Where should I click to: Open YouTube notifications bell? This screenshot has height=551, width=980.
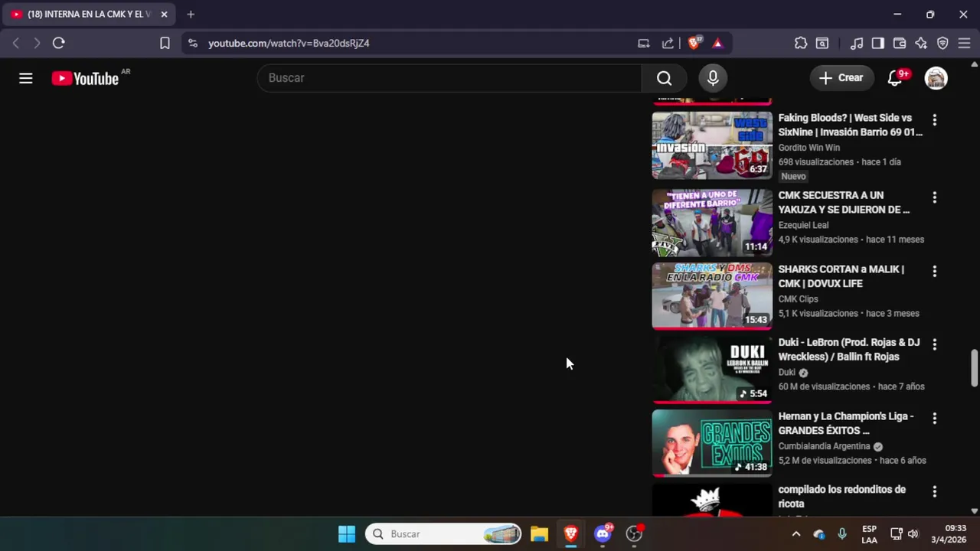894,78
